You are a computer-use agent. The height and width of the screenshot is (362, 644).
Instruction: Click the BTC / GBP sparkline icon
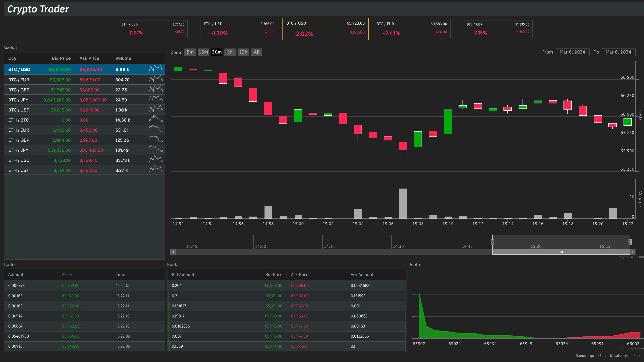pyautogui.click(x=156, y=89)
